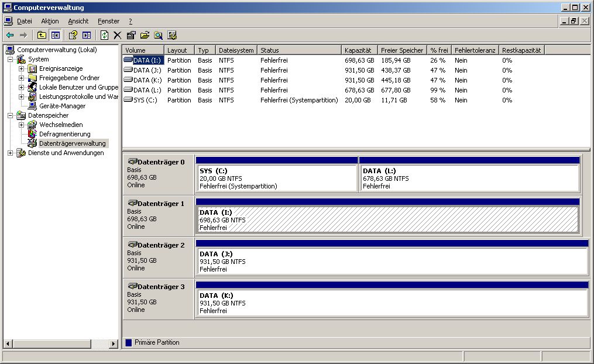Select Defragmentierung in the tree
Viewport: 594px width, 364px height.
[x=64, y=134]
